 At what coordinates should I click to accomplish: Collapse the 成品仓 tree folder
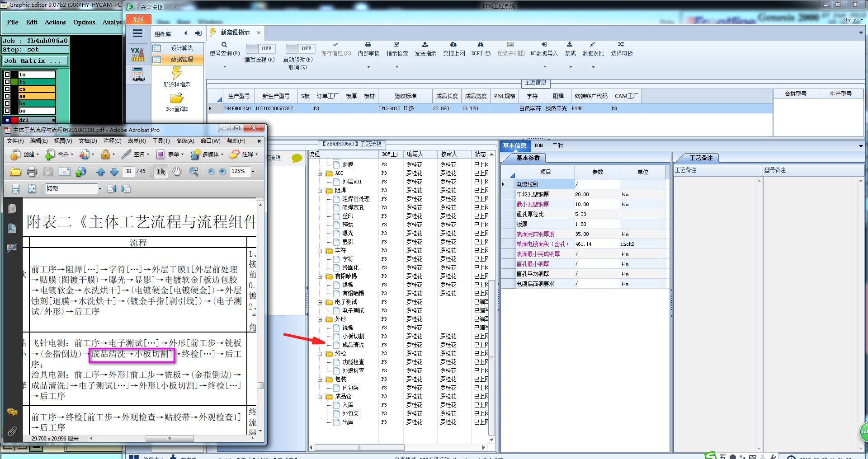click(x=320, y=397)
